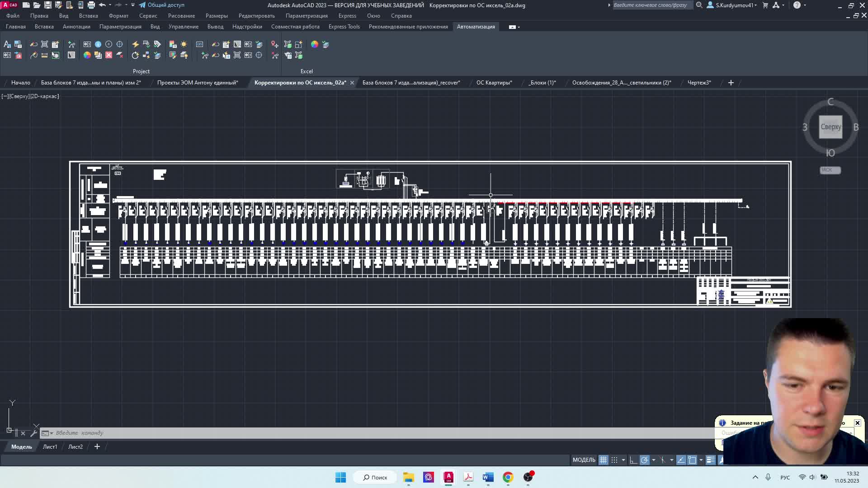Image resolution: width=868 pixels, height=488 pixels.
Task: Expand the undo history dropdown arrow
Action: [x=110, y=5]
